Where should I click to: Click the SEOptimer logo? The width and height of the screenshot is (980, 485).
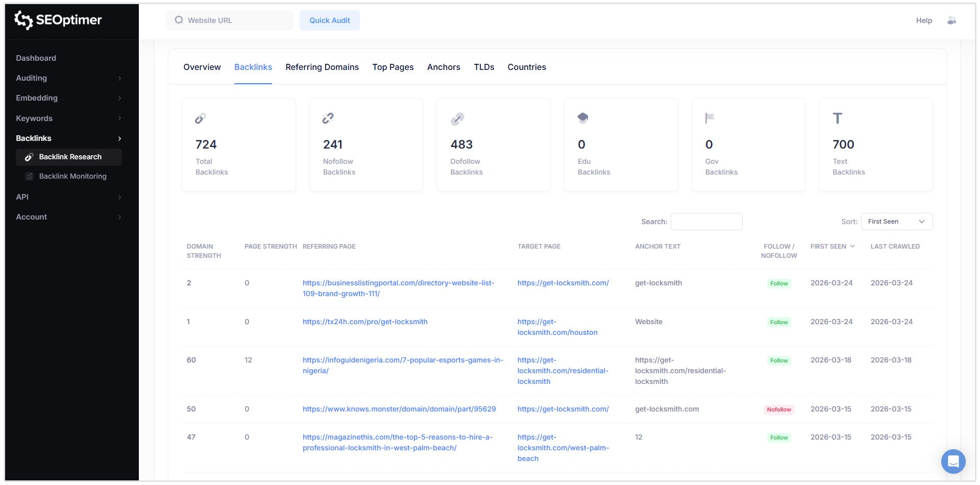[x=58, y=20]
